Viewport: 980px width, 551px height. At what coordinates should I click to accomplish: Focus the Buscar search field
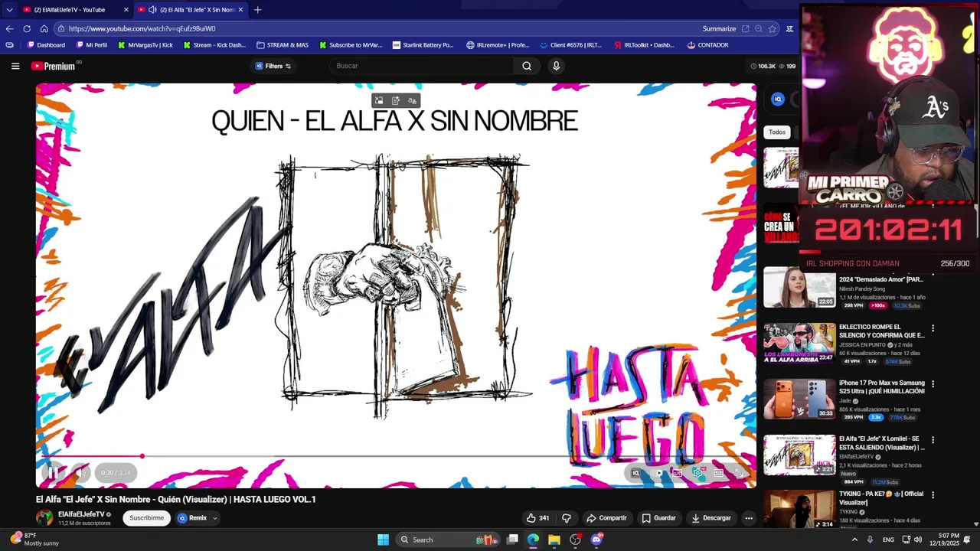(x=422, y=66)
